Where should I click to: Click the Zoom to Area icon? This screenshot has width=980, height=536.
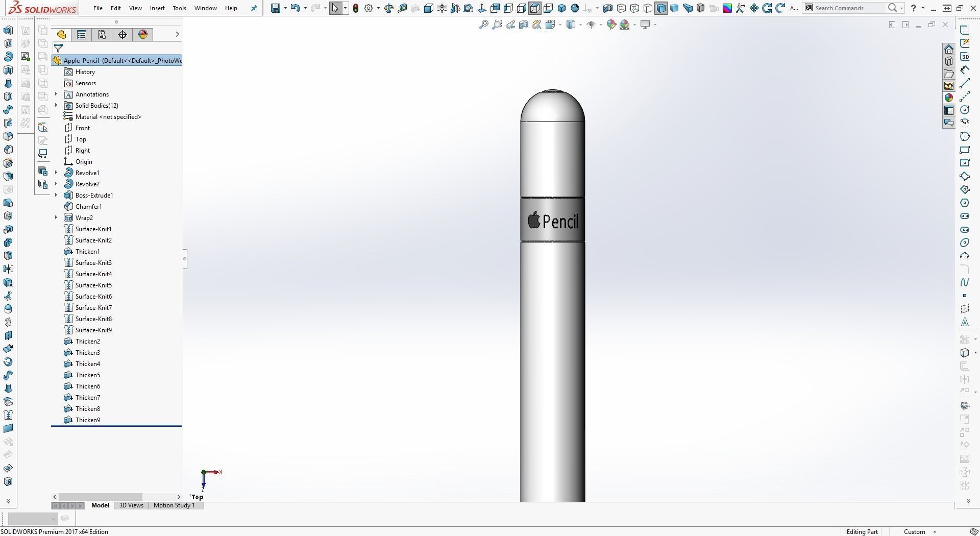point(497,25)
